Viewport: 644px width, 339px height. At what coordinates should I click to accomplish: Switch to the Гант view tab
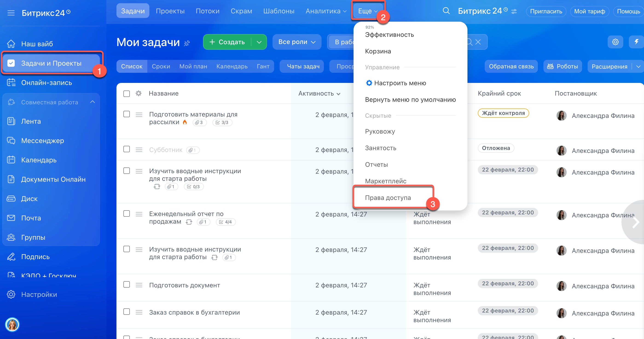tap(263, 66)
